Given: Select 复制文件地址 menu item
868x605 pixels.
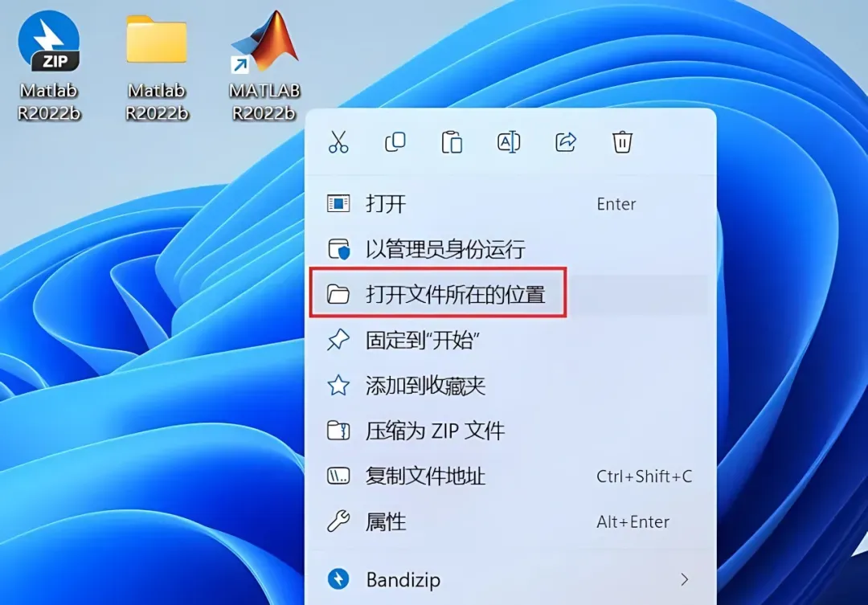Looking at the screenshot, I should tap(510, 476).
